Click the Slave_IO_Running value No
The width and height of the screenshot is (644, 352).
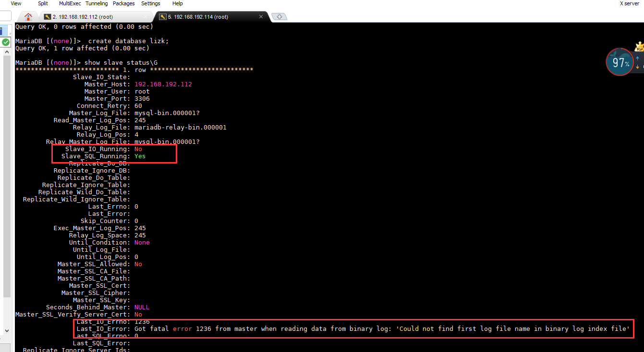(x=138, y=149)
